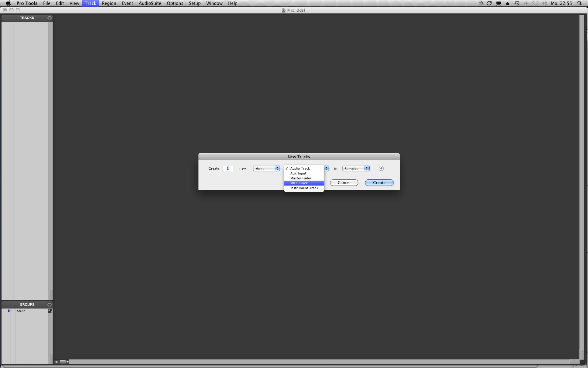This screenshot has width=588, height=368.
Task: Open the Mono track format dropdown
Action: (x=266, y=168)
